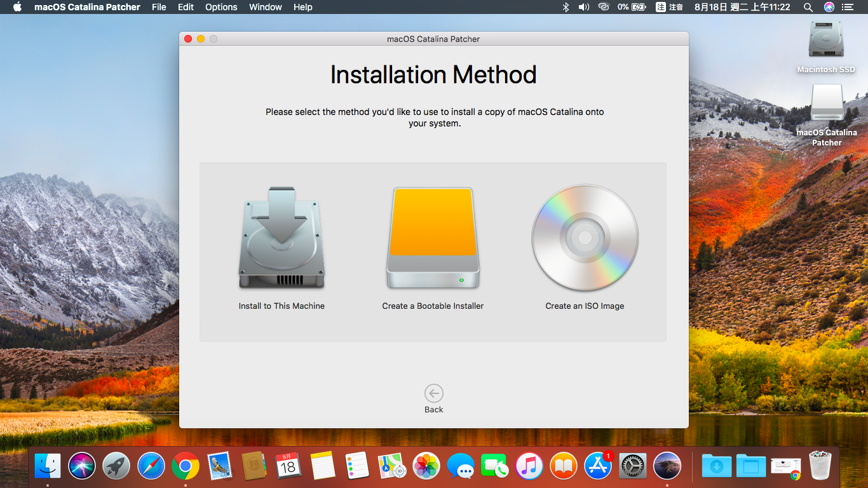Launch Google Chrome from the Dock
868x488 pixels.
(185, 466)
